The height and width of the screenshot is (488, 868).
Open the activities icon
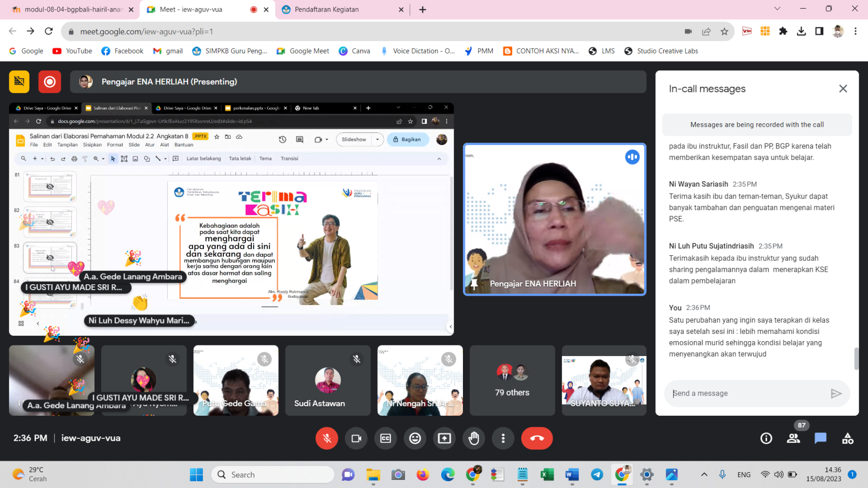click(847, 438)
